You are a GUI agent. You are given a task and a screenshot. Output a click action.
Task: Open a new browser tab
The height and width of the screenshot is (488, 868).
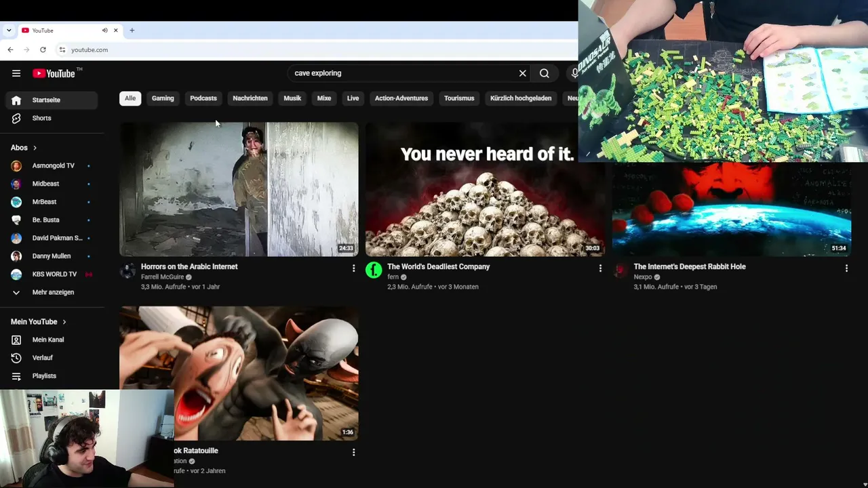tap(132, 30)
